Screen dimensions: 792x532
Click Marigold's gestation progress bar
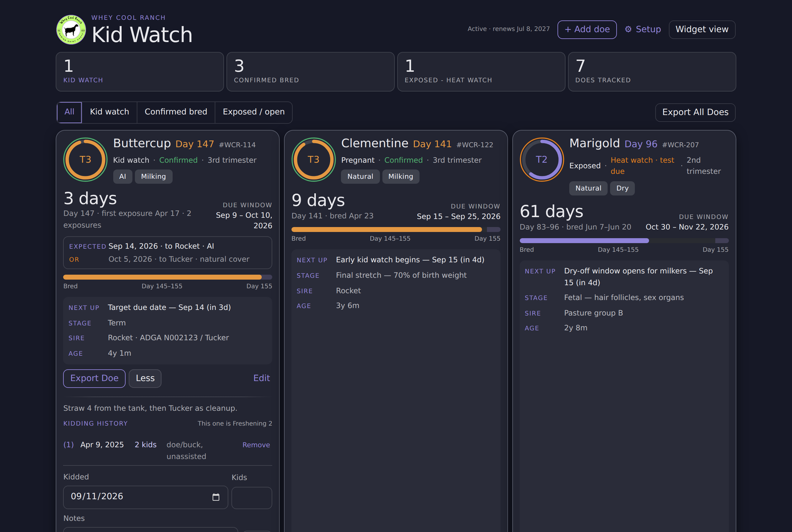coord(624,241)
